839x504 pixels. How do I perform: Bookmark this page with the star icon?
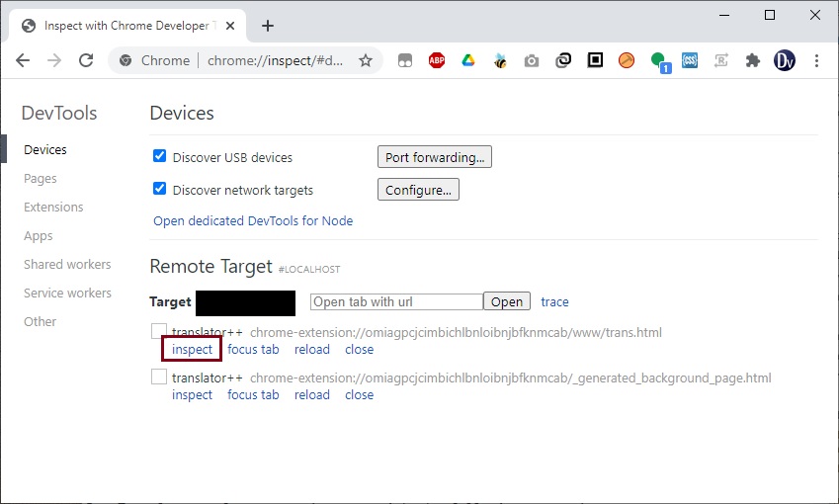[x=366, y=60]
